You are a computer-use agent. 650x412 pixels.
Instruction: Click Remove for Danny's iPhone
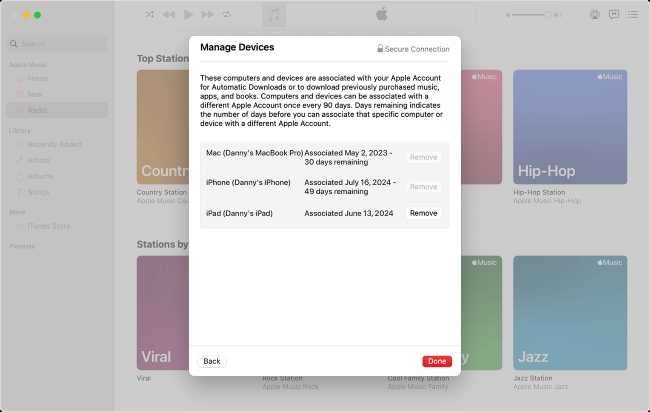(x=423, y=187)
